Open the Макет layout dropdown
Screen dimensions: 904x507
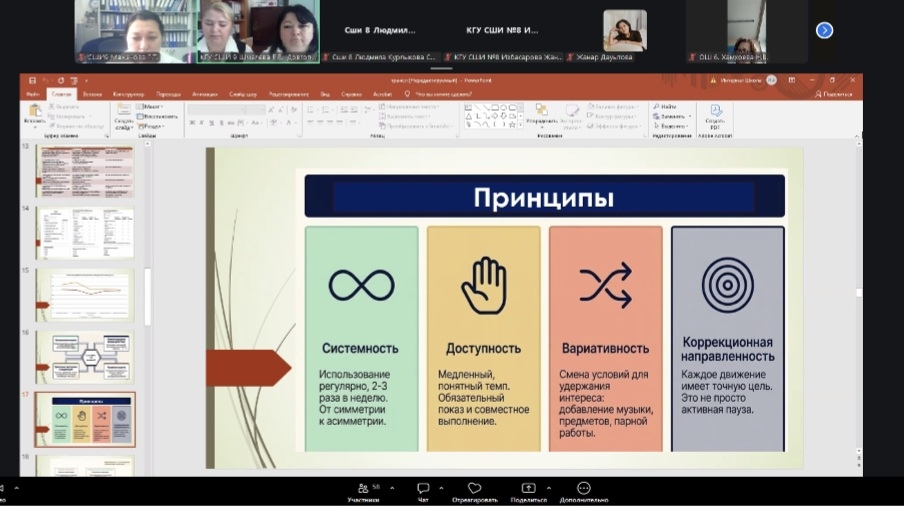coord(152,106)
